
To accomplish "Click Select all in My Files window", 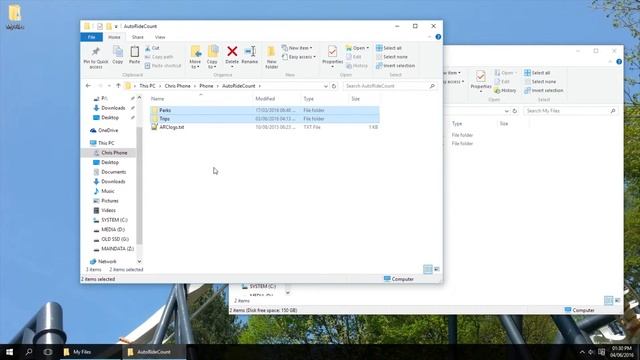I will (x=537, y=73).
